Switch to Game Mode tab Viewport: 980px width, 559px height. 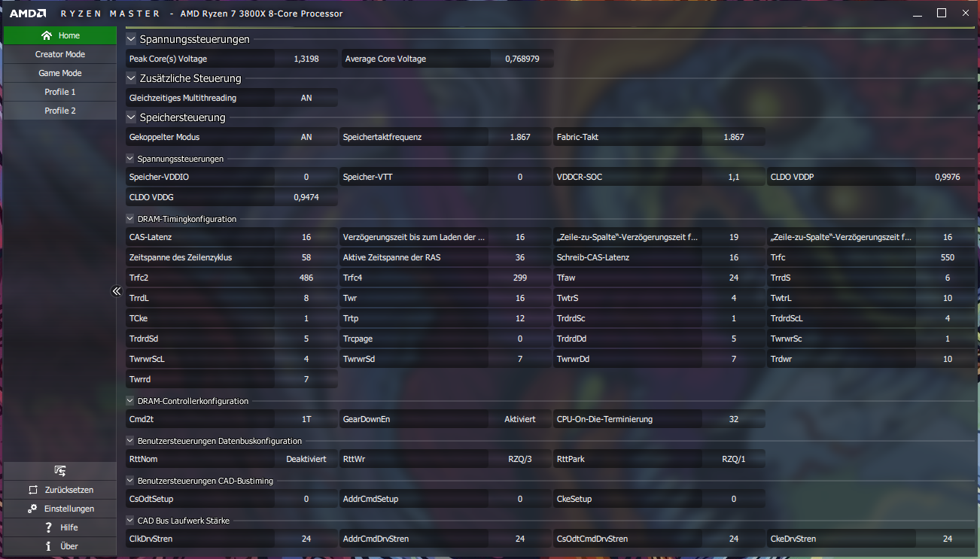coord(60,73)
